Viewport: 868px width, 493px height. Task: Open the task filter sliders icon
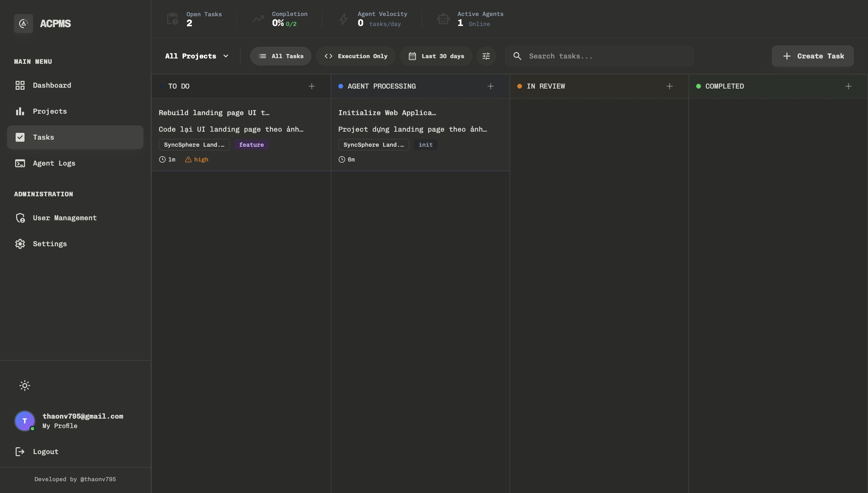[x=486, y=56]
